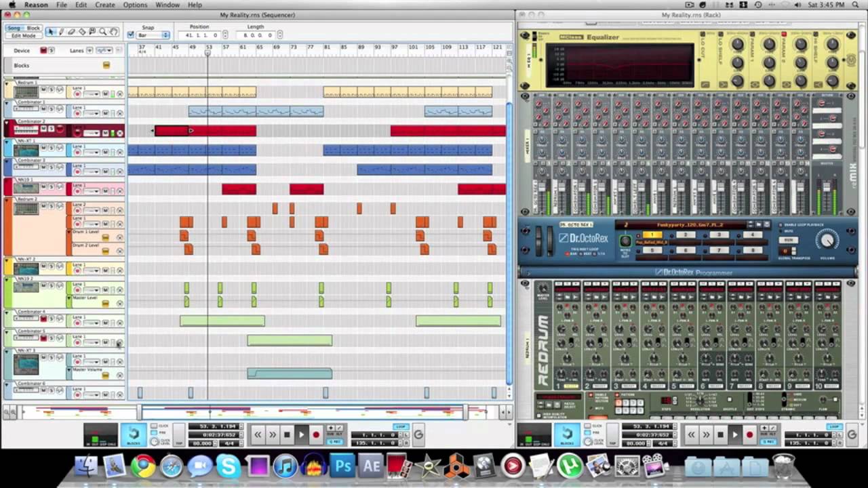Select the Razor tool

pyautogui.click(x=82, y=32)
